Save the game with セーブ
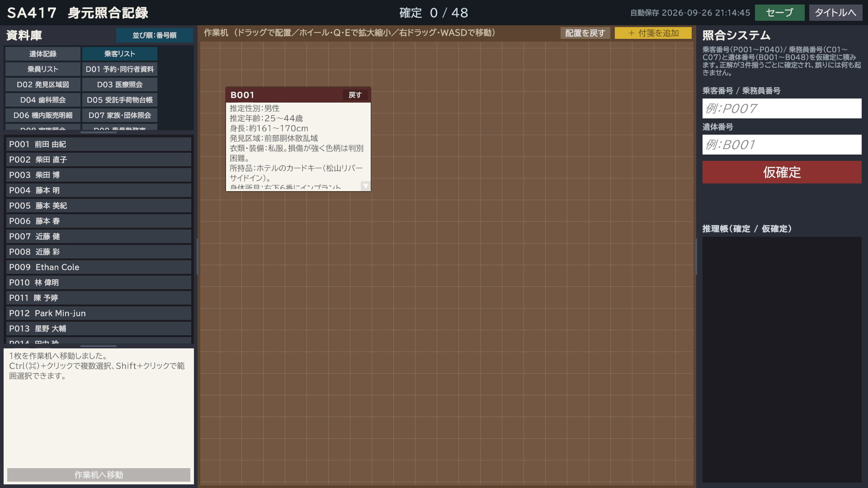Screen dimensions: 868x488 pos(779,13)
